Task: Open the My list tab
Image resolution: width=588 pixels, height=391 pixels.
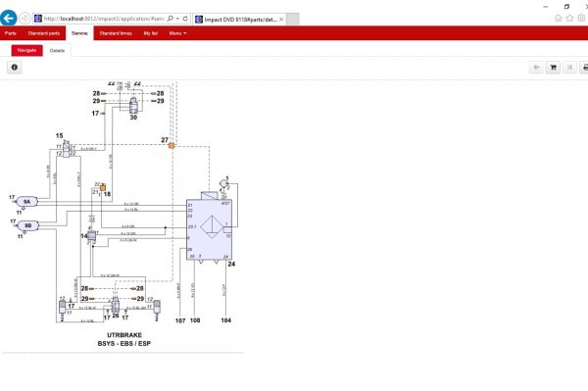Action: coord(150,33)
